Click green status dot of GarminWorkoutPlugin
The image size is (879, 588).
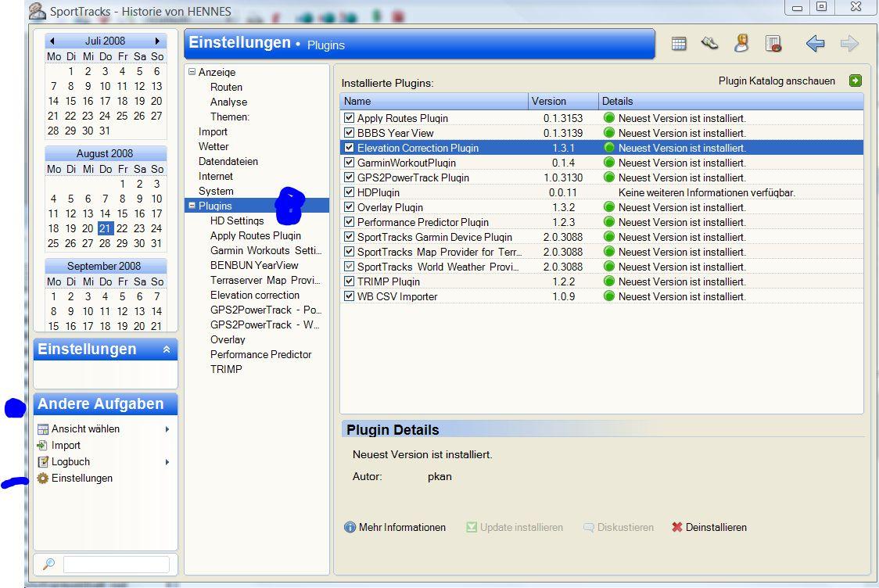point(608,163)
